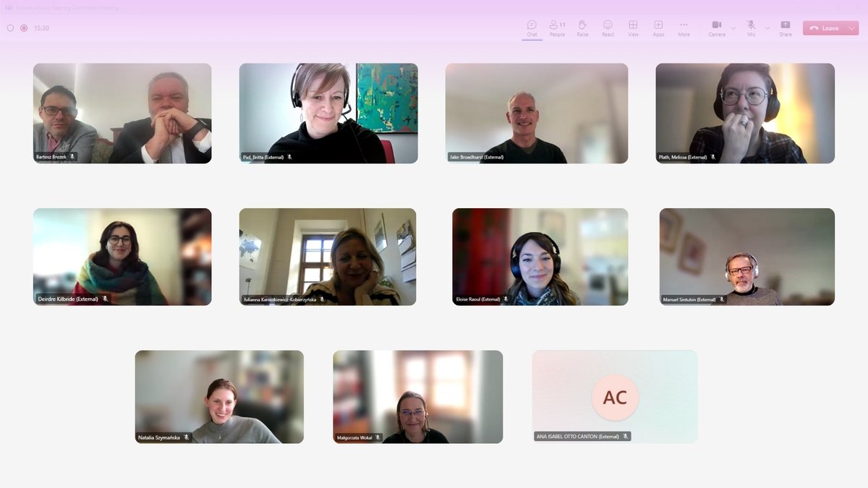Click muted mic icon beside ANA ISABEL OTTO CANTON
The image size is (868, 488).
[x=626, y=437]
